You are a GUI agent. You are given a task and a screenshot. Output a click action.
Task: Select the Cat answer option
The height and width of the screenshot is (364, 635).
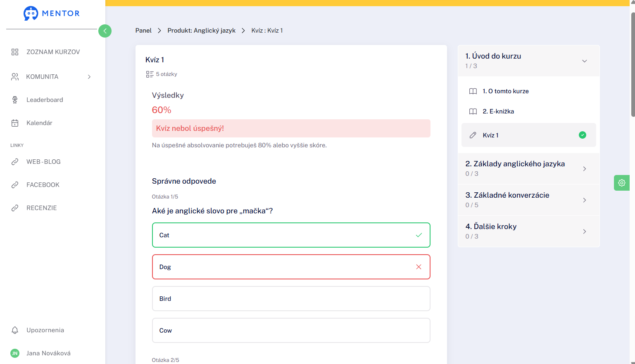[291, 235]
